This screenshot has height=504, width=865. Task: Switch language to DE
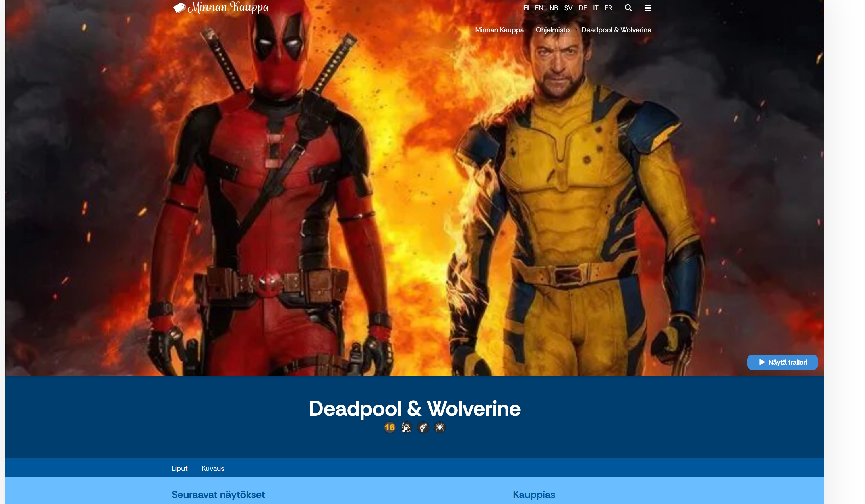coord(583,8)
